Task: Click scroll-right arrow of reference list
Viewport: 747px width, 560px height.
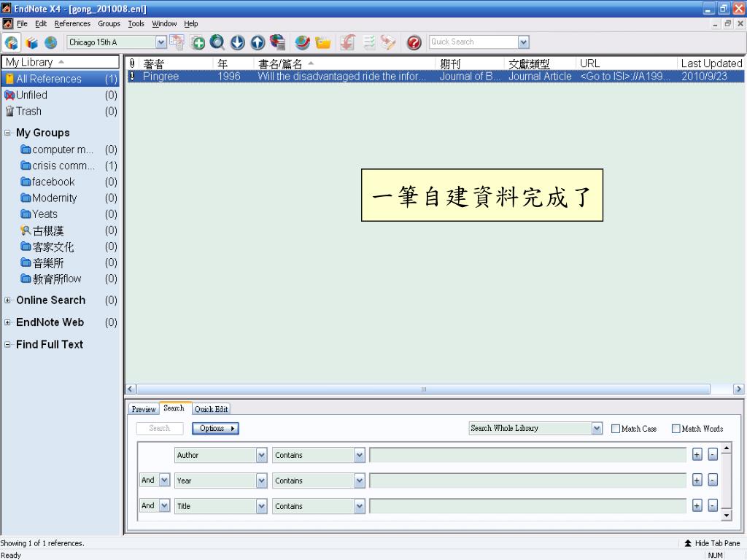Action: tap(738, 389)
